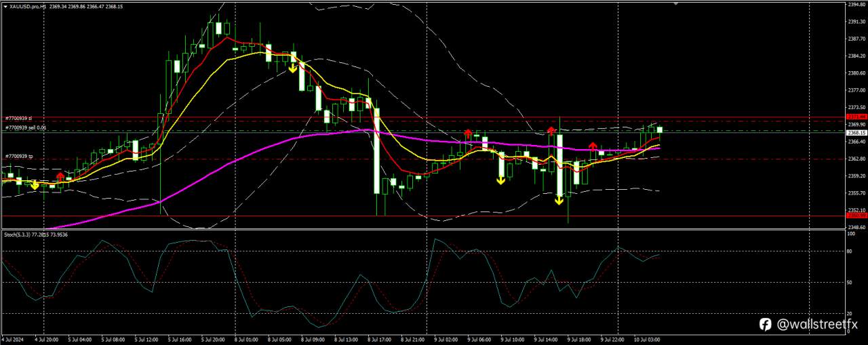Viewport: 868px width, 345px height.
Task: Select the #7700939 tp order label
Action: 19,157
